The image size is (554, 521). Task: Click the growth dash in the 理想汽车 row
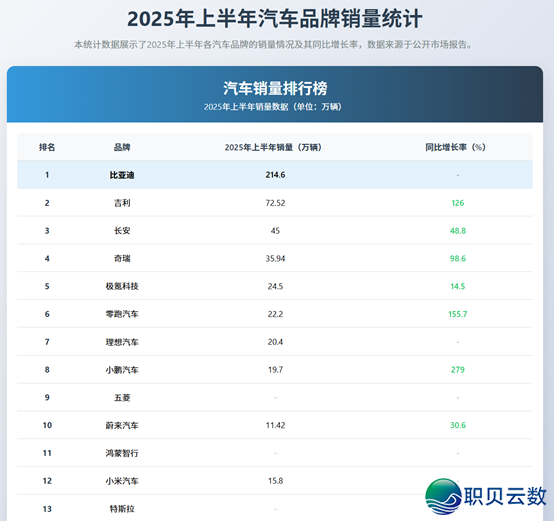pyautogui.click(x=458, y=342)
